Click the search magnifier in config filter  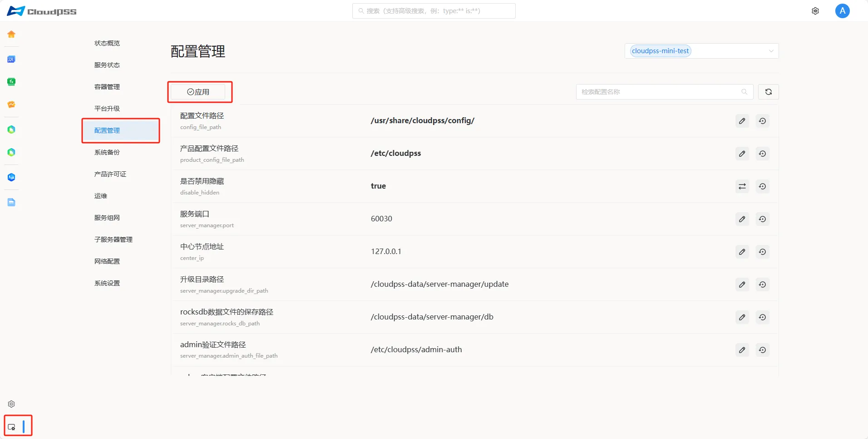click(744, 92)
